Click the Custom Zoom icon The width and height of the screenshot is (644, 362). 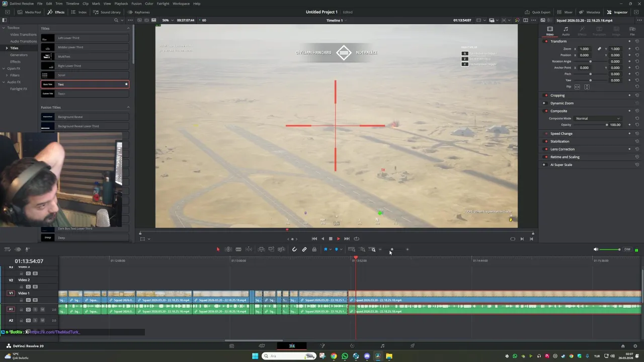click(x=373, y=249)
